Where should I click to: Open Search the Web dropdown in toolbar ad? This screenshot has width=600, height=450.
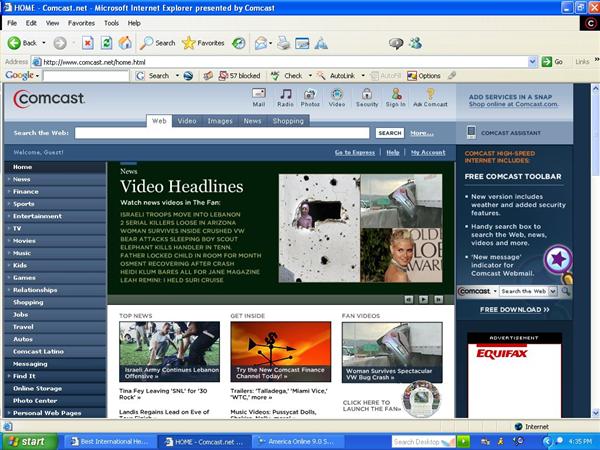553,291
